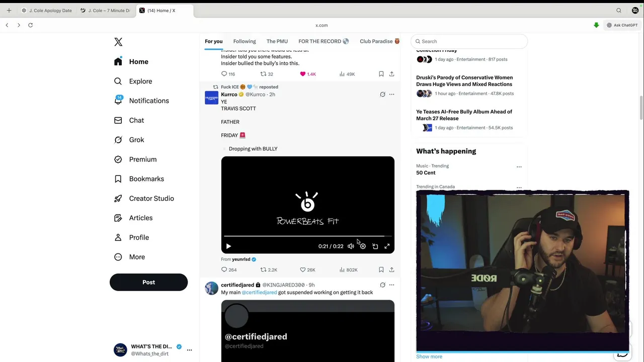
Task: View analytics for post with 49K views
Action: pos(347,74)
